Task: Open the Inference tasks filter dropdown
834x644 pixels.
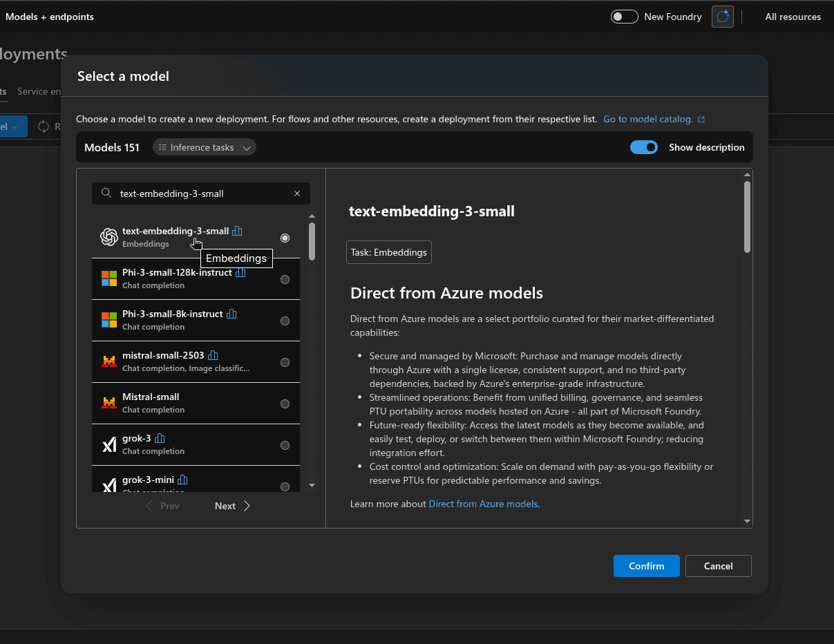Action: [204, 147]
